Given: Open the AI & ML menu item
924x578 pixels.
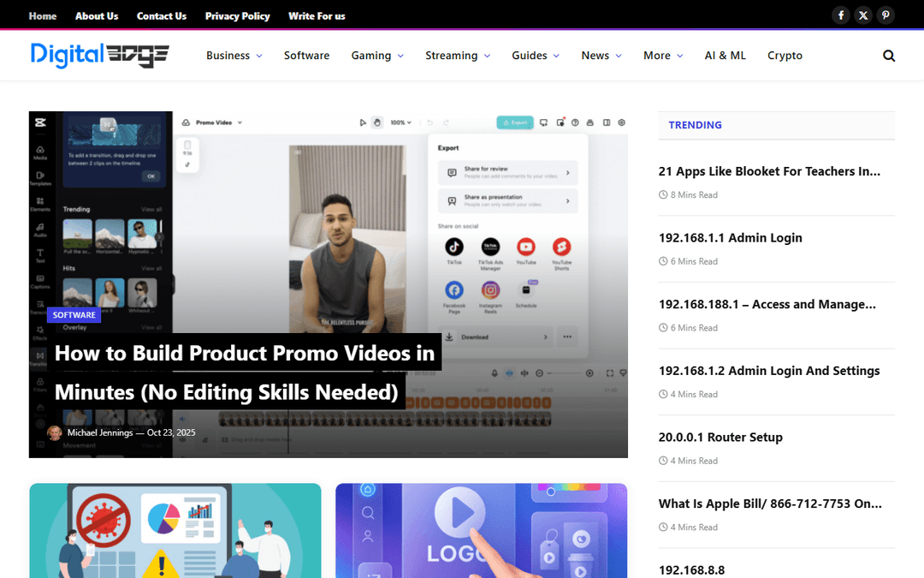Looking at the screenshot, I should [725, 56].
